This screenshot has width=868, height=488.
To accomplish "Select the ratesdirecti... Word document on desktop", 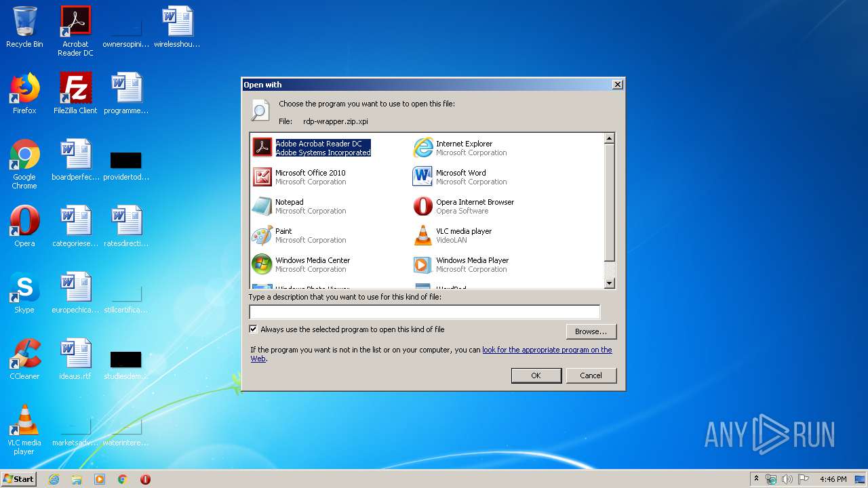I will 126,226.
